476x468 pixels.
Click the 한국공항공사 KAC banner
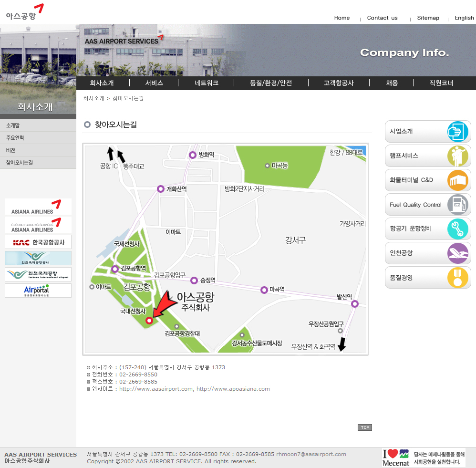point(38,242)
